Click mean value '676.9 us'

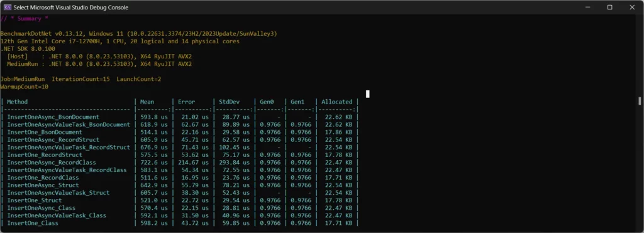click(154, 147)
